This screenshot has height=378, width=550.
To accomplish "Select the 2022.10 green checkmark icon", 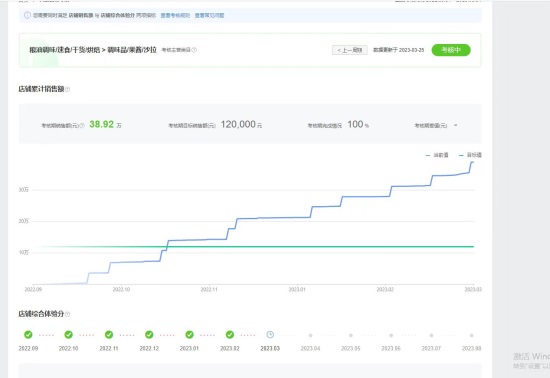I will point(68,335).
